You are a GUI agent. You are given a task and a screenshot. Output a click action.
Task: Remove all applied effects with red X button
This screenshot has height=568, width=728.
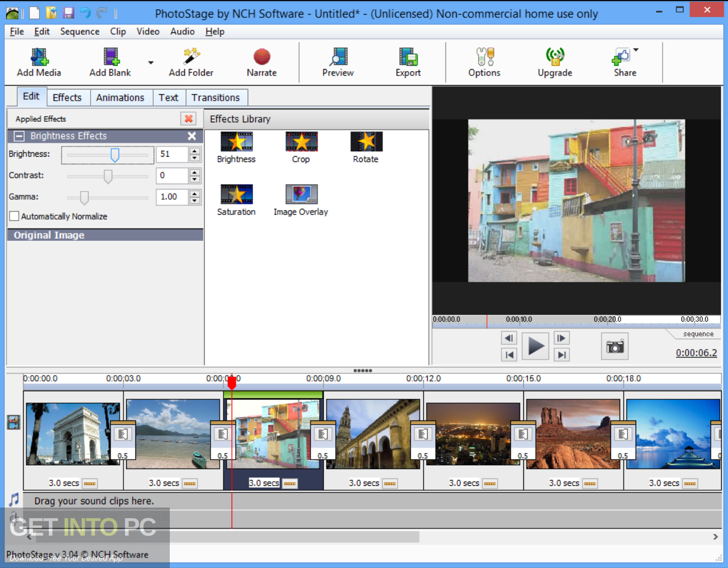coord(189,118)
